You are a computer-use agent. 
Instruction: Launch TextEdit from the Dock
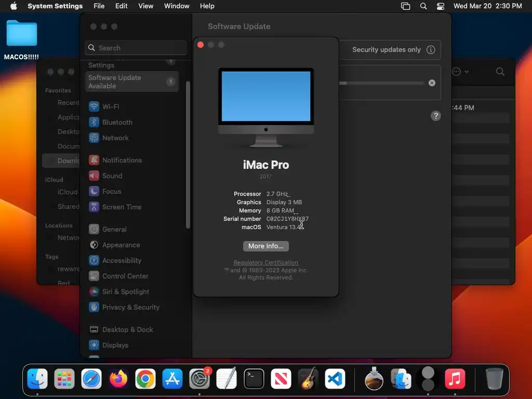(227, 379)
